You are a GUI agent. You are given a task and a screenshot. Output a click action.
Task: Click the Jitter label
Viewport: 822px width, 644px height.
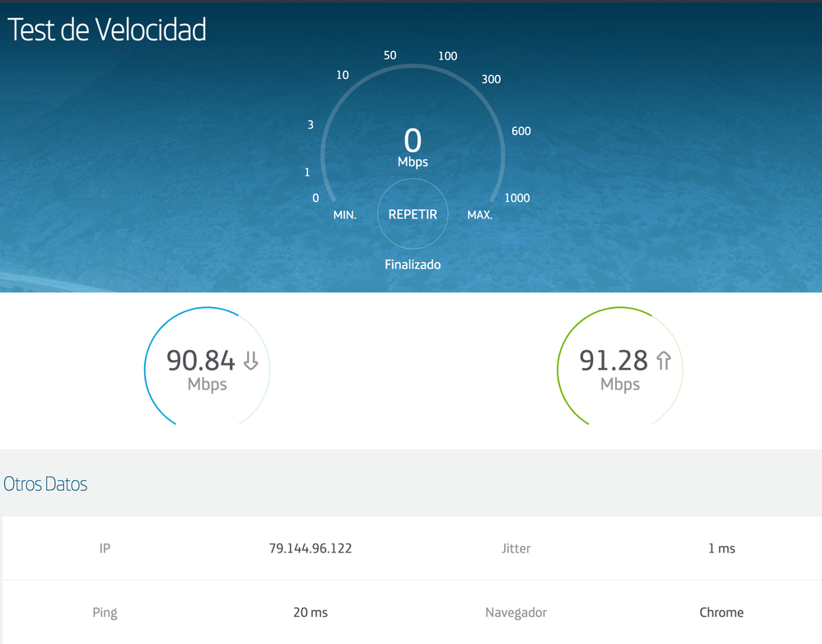516,548
